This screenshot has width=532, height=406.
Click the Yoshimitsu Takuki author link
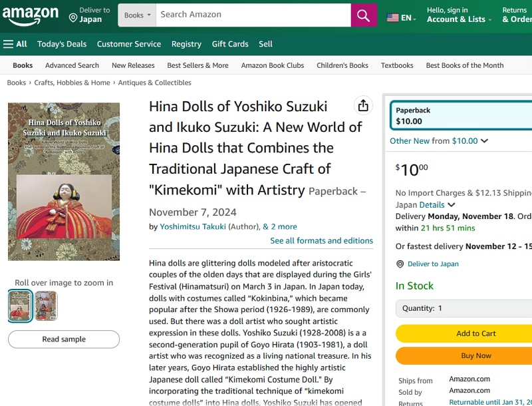coord(193,226)
